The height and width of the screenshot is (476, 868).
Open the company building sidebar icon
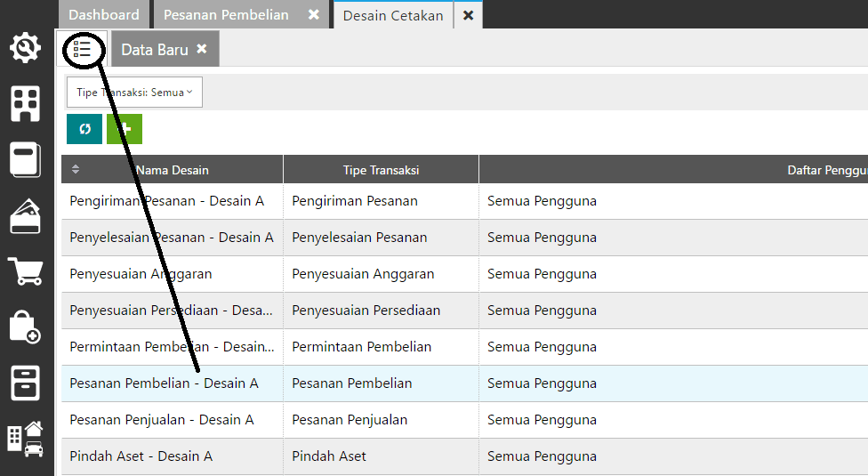coord(26,103)
